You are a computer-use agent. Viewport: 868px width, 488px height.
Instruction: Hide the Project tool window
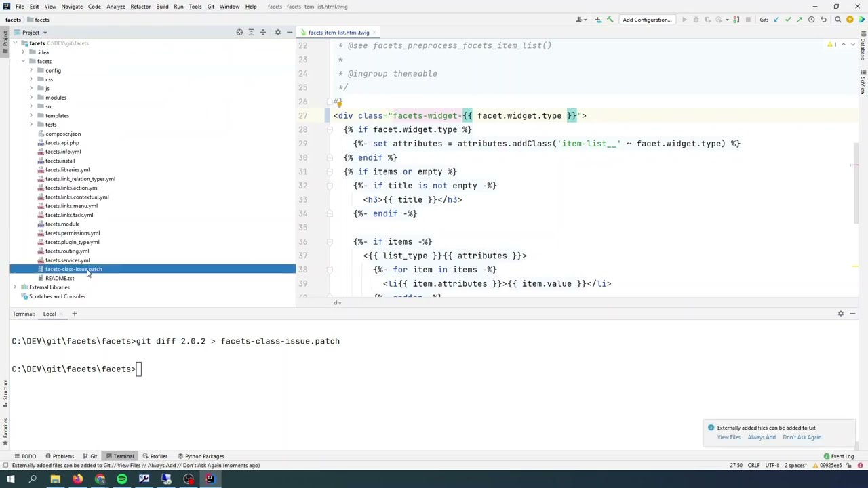(290, 32)
